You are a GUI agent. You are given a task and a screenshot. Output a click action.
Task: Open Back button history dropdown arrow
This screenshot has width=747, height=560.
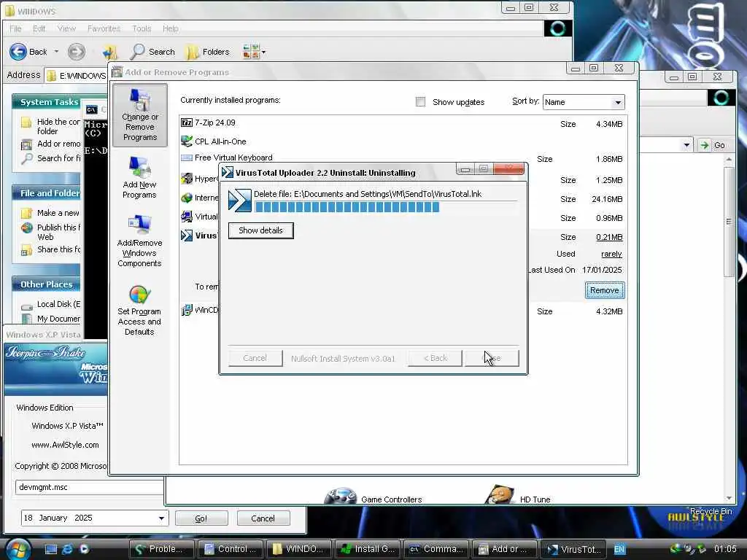56,52
